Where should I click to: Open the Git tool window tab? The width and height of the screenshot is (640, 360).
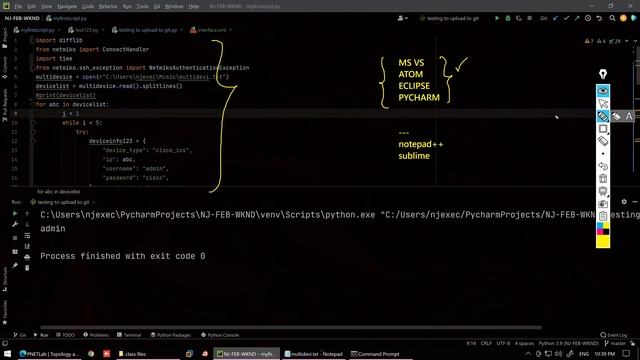(20, 335)
